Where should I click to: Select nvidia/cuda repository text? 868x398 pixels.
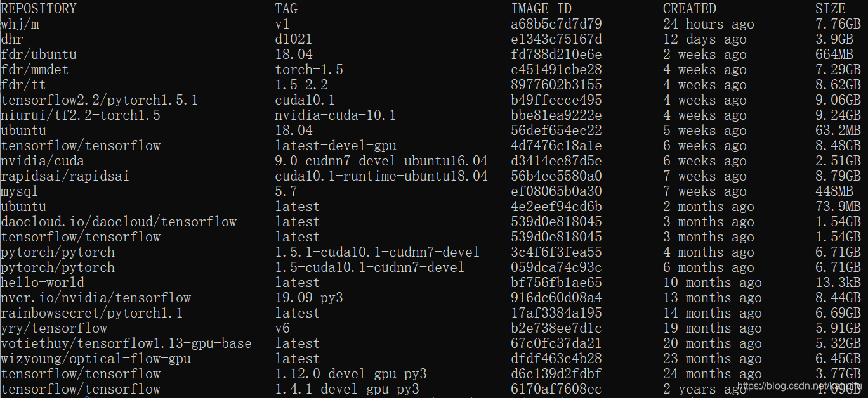(43, 161)
